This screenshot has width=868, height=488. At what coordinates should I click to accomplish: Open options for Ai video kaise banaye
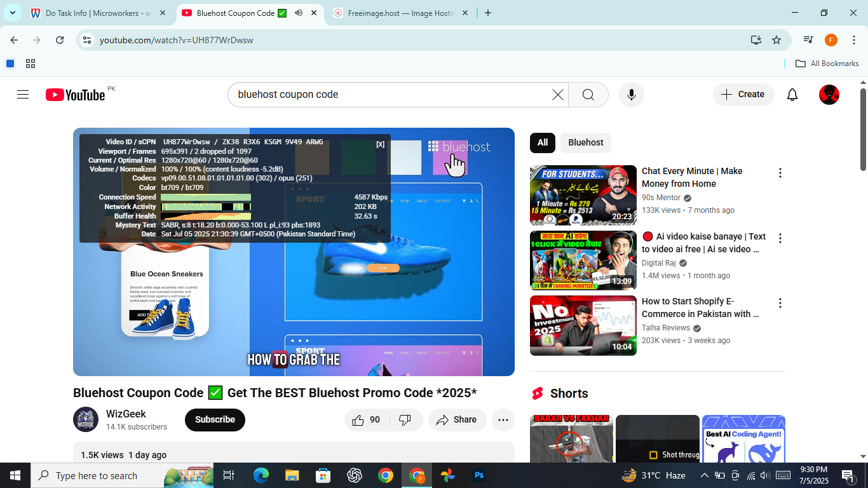pos(780,238)
